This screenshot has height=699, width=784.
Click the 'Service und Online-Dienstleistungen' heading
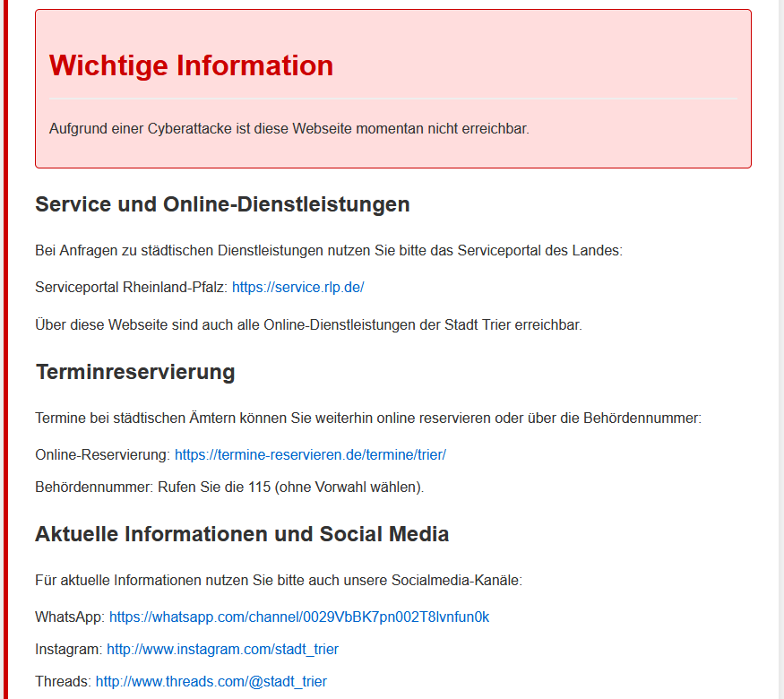[x=222, y=204]
